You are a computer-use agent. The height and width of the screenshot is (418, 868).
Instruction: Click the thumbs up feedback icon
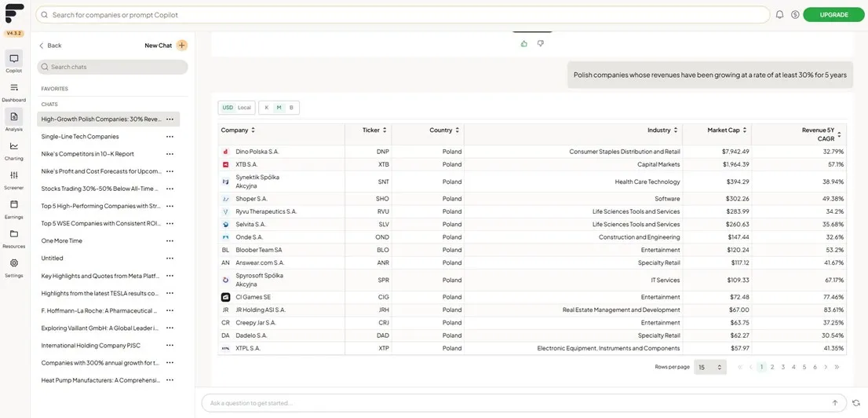524,44
